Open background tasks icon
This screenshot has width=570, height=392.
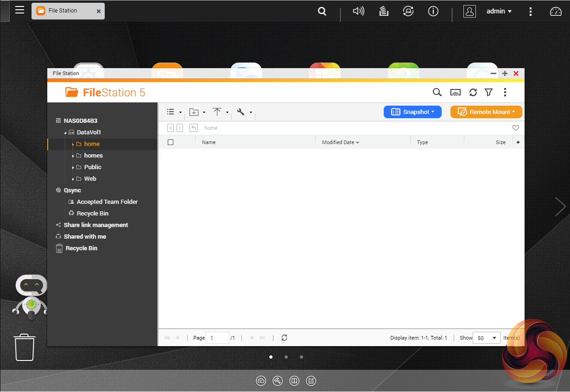click(x=384, y=11)
